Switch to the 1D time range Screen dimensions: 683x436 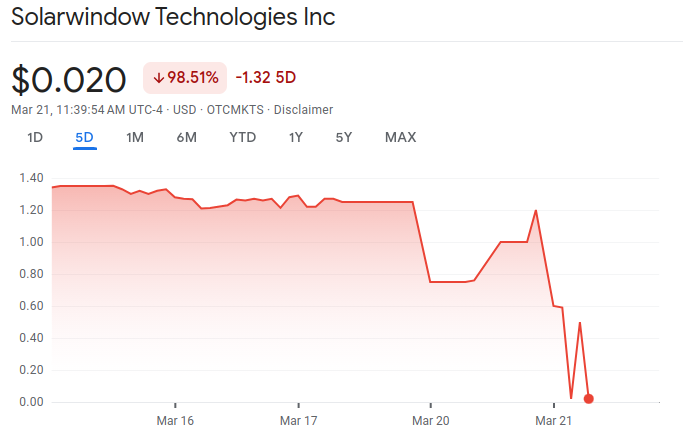pyautogui.click(x=35, y=137)
